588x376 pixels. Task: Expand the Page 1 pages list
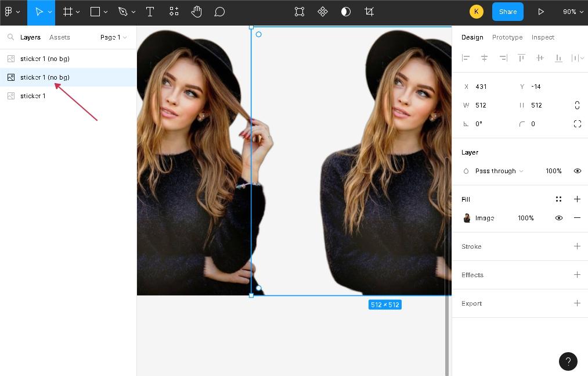pyautogui.click(x=113, y=37)
